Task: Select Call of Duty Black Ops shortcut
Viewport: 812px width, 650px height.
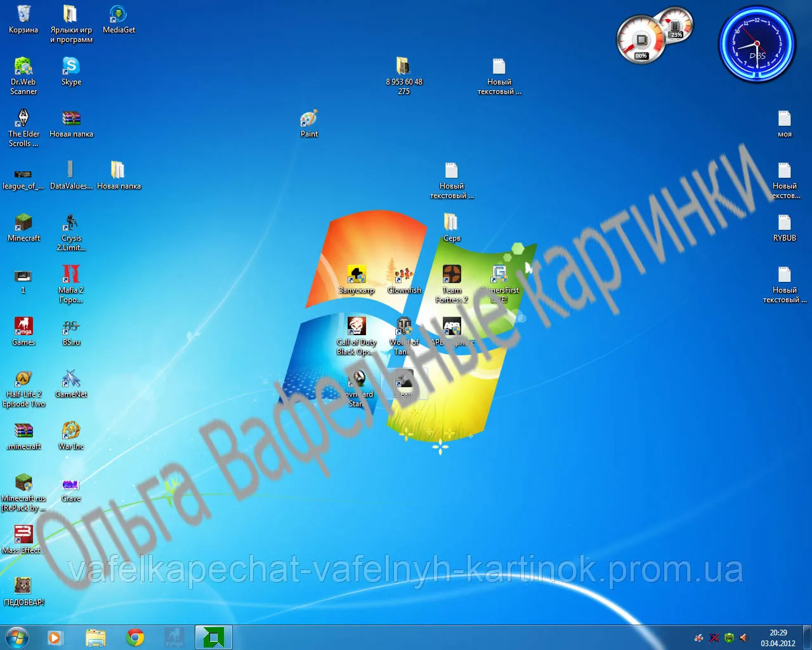Action: (x=357, y=336)
